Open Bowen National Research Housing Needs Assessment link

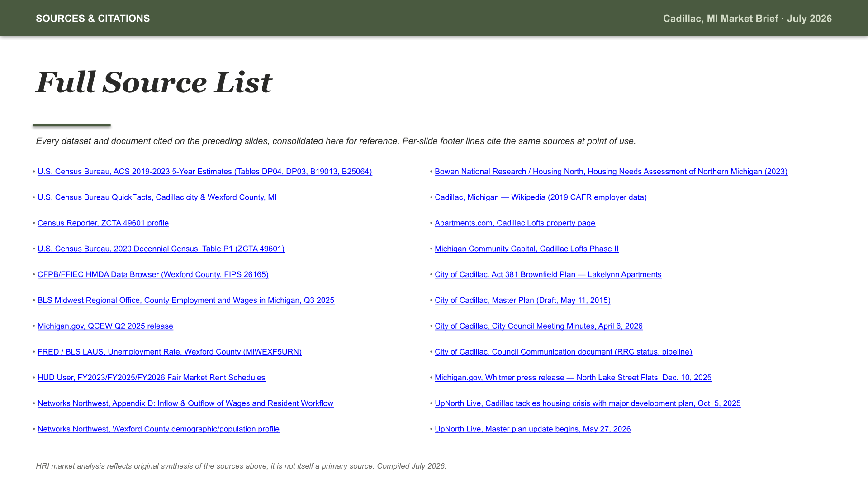pyautogui.click(x=611, y=172)
